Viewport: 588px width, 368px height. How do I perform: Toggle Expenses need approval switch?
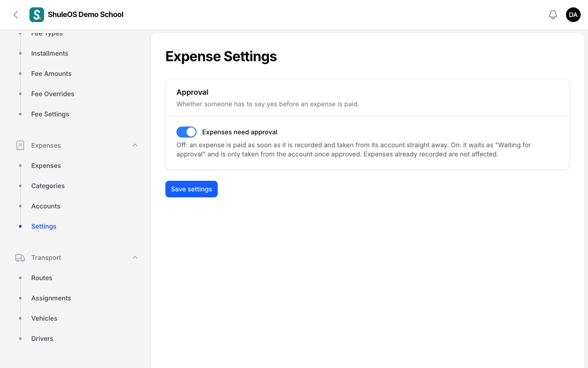tap(187, 132)
